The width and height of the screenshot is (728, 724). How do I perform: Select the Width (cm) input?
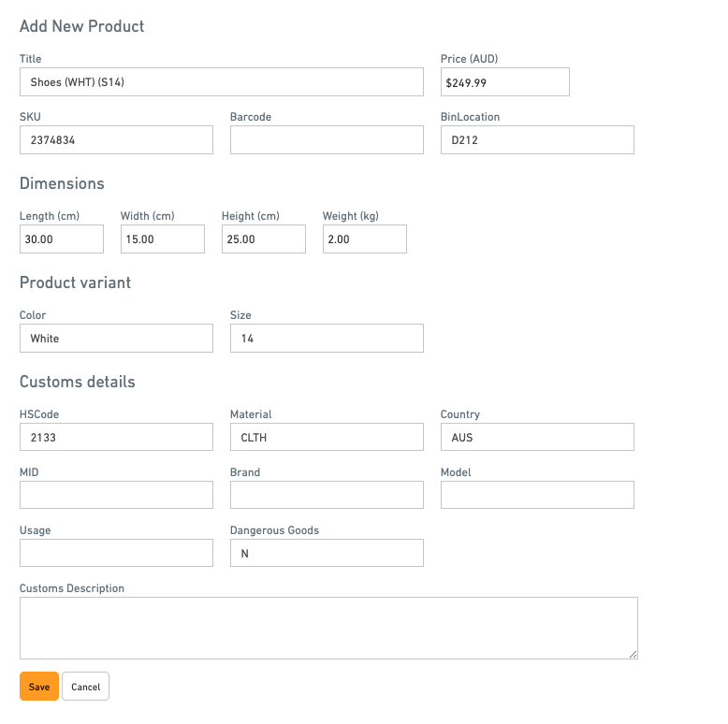pyautogui.click(x=163, y=239)
